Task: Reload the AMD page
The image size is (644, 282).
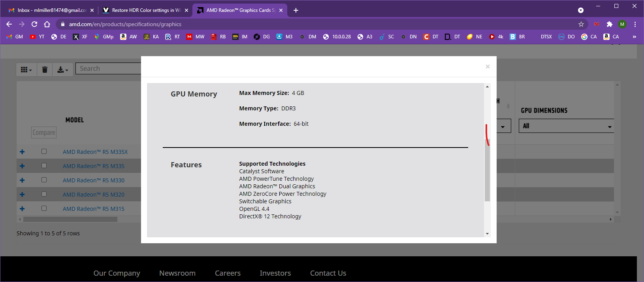Action: pos(34,24)
